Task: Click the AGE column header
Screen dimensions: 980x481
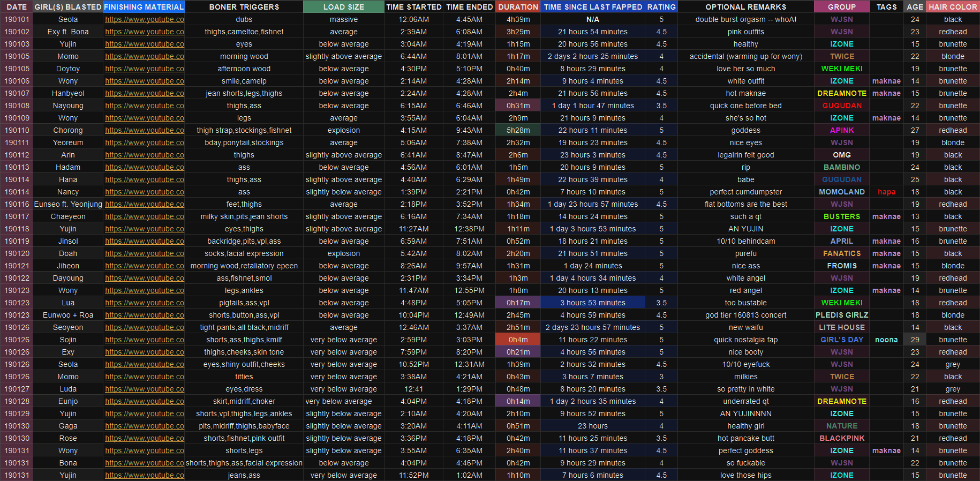Action: pyautogui.click(x=915, y=7)
